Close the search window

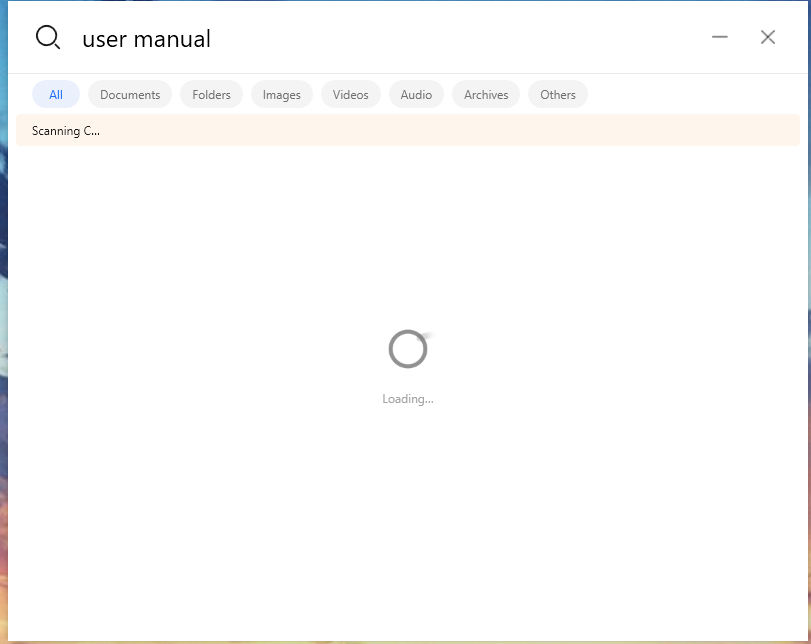tap(768, 37)
